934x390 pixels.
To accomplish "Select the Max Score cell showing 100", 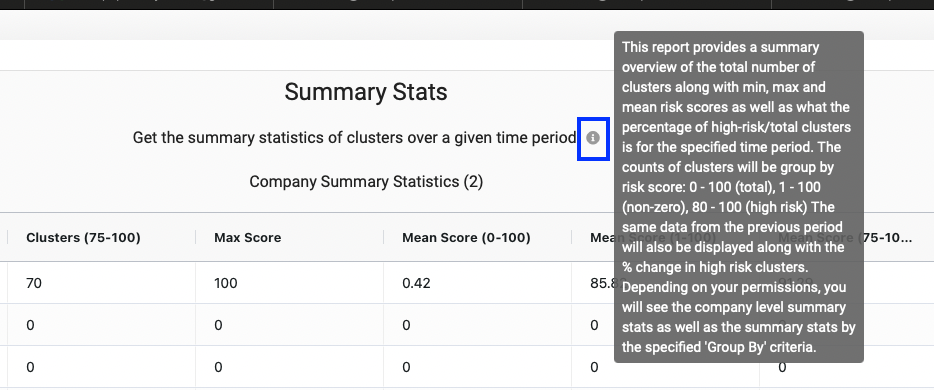I will (x=289, y=283).
